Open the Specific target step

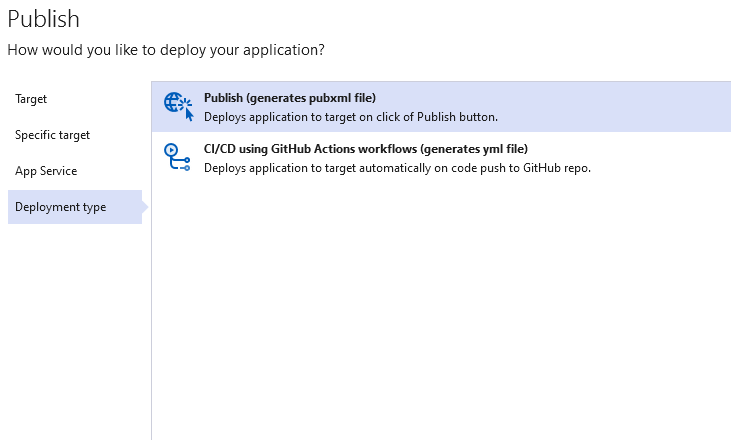52,135
